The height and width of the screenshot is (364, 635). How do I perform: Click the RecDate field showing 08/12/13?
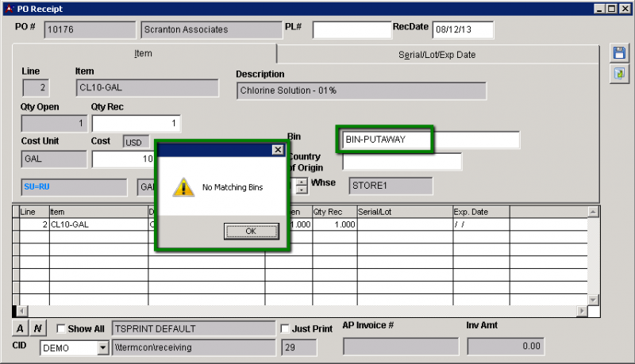(x=463, y=30)
